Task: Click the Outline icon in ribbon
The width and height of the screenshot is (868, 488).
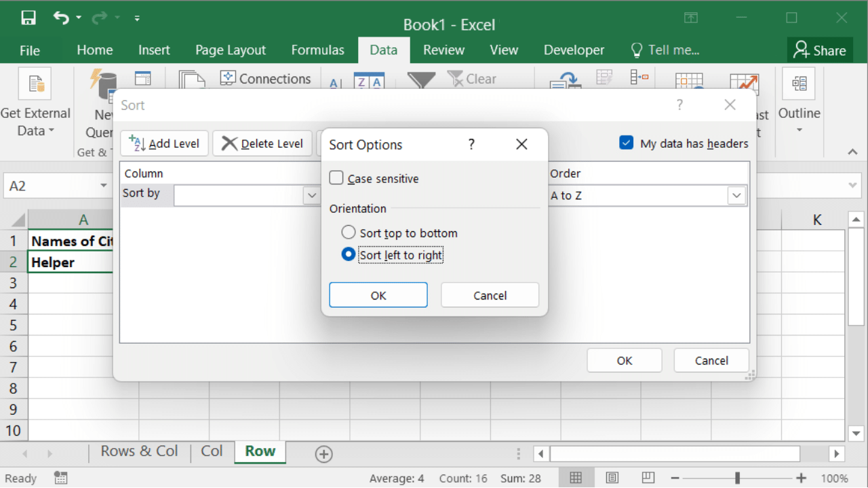Action: pos(799,84)
